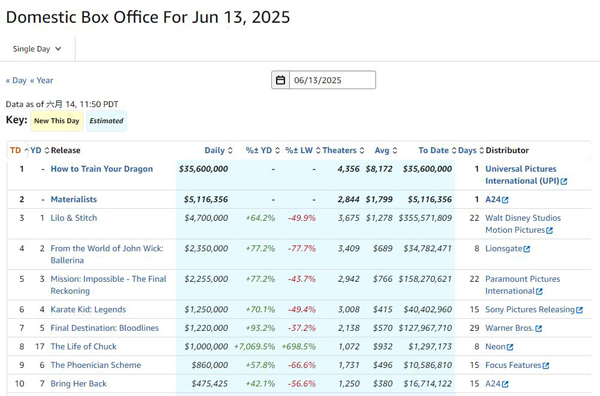Open Universal Pictures International distributor link
Screen dimensions: 600x396
pyautogui.click(x=522, y=175)
